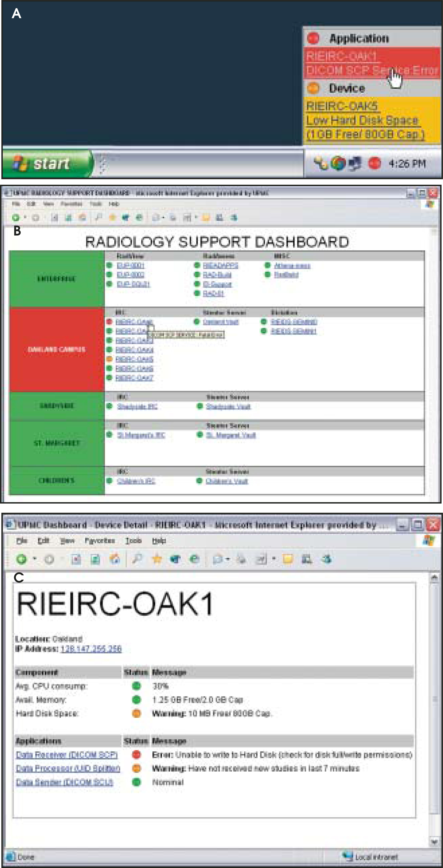Click orange Device status circle in alert popup
This screenshot has width=443, height=868.
pyautogui.click(x=314, y=88)
